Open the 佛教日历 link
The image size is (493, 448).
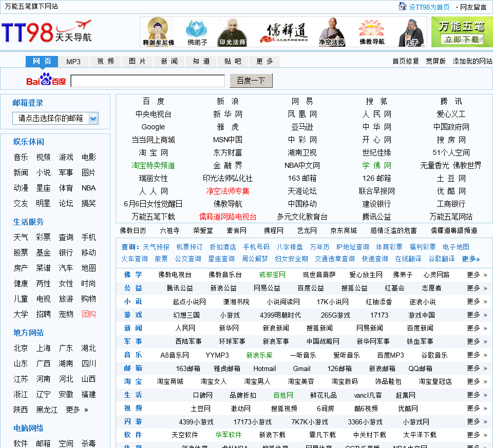coord(133,230)
